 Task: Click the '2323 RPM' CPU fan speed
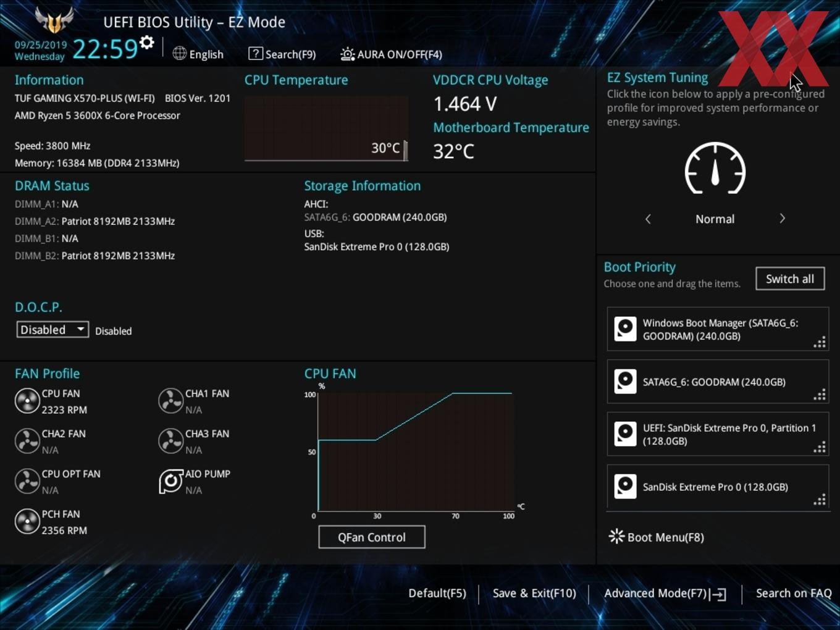click(x=64, y=410)
